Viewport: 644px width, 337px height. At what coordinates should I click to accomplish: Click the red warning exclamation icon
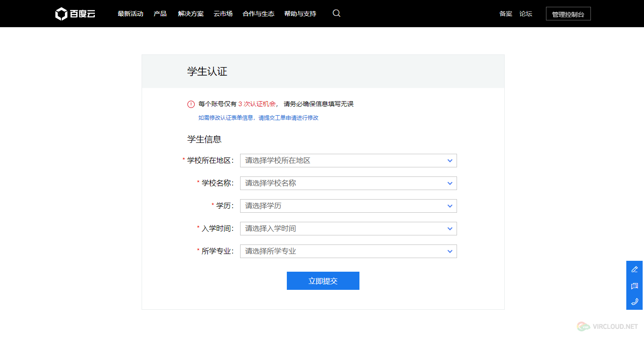pos(191,104)
